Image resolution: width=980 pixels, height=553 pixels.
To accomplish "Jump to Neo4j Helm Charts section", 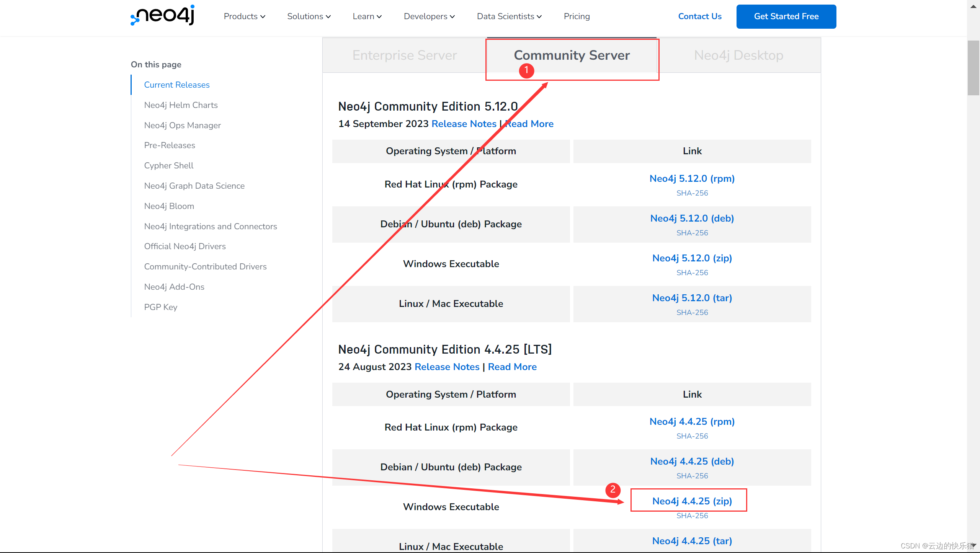I will click(181, 105).
